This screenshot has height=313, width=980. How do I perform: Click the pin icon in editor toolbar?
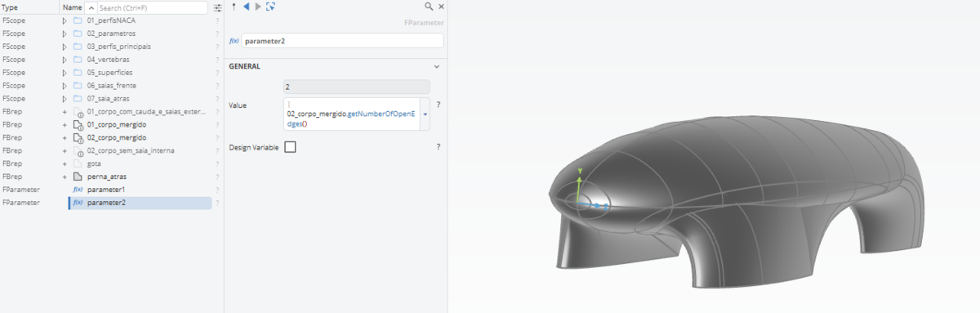pyautogui.click(x=234, y=7)
